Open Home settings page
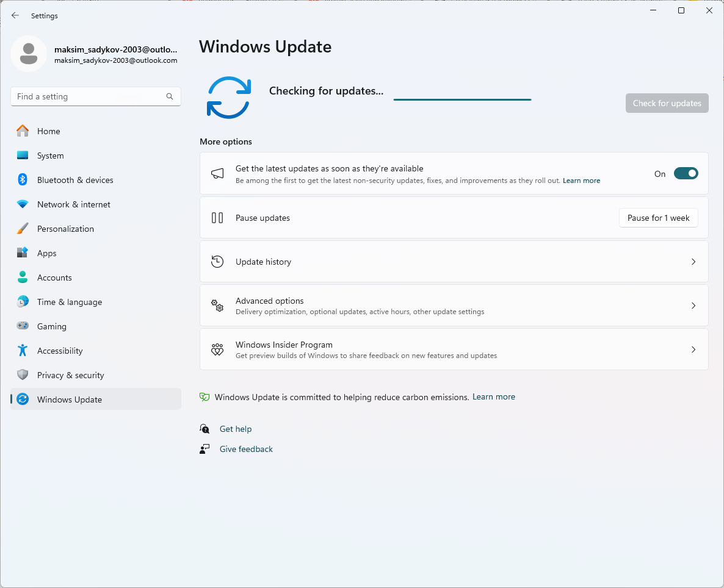The height and width of the screenshot is (588, 724). tap(96, 131)
